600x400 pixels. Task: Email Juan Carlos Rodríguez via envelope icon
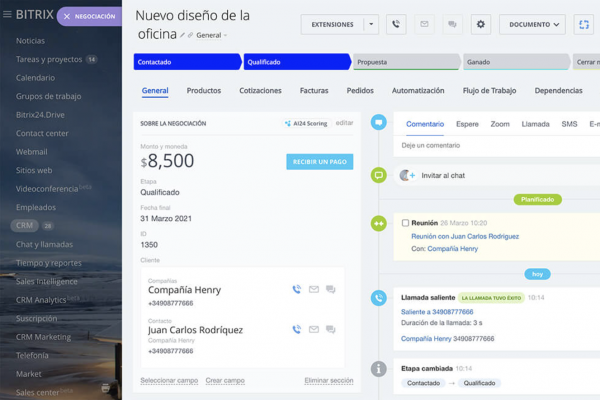313,329
